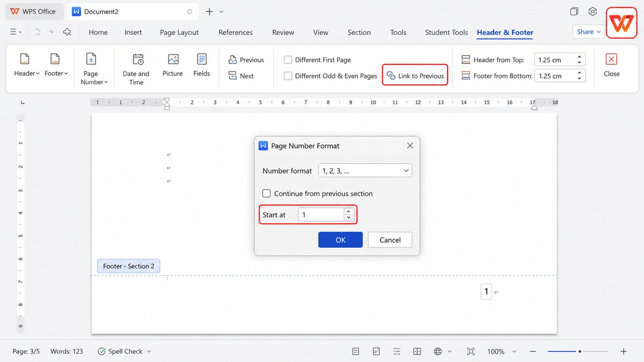Add a new tab with plus icon

pos(209,11)
